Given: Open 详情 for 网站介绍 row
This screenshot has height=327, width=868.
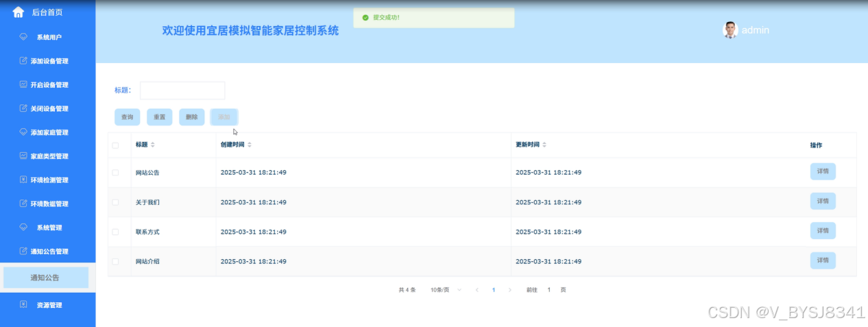Looking at the screenshot, I should [x=823, y=260].
